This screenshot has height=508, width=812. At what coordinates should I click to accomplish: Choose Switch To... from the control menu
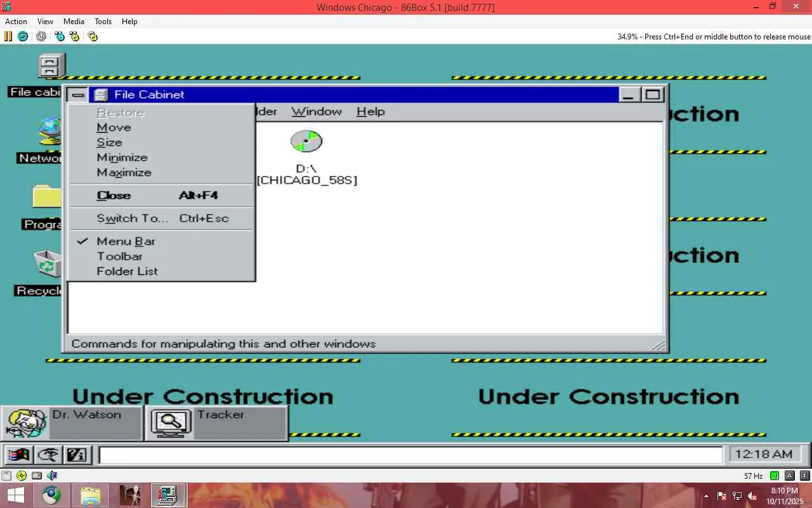[x=161, y=218]
